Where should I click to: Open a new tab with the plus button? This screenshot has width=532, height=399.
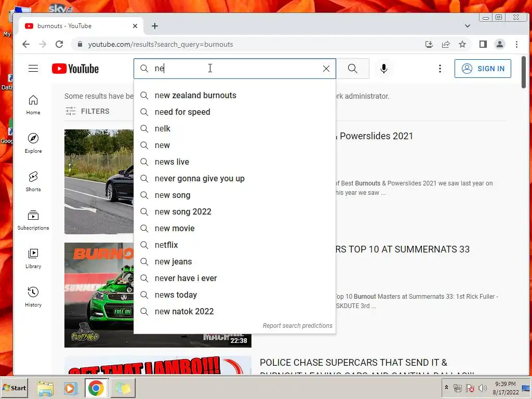tap(155, 26)
